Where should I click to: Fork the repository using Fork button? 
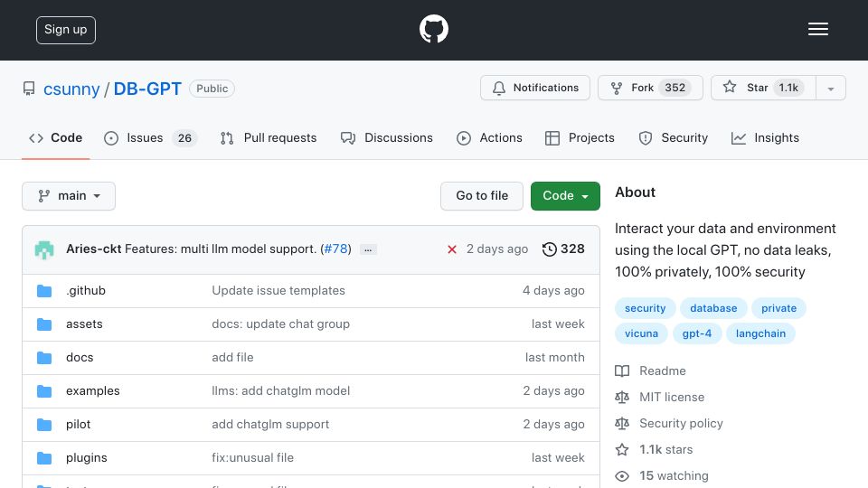[650, 88]
